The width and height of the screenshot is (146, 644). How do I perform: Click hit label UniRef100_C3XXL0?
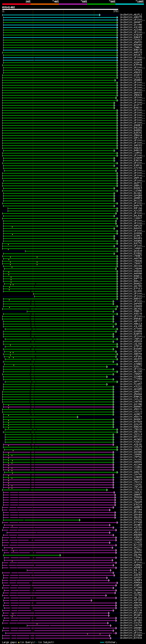coord(131,77)
